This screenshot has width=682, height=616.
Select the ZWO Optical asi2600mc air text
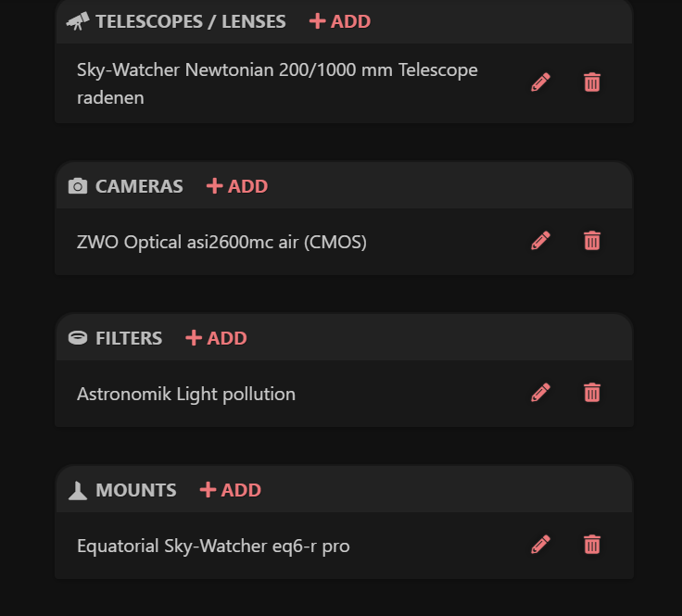point(221,242)
